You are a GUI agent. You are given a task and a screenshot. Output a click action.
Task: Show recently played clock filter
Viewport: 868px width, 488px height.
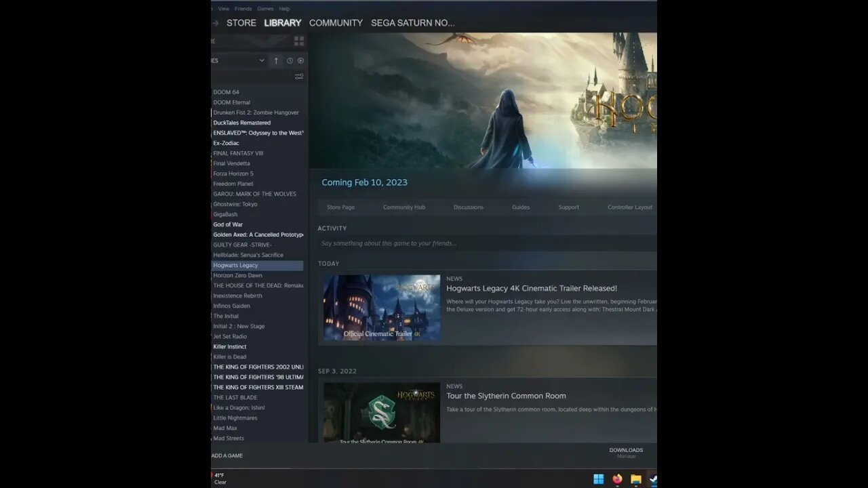click(x=290, y=60)
